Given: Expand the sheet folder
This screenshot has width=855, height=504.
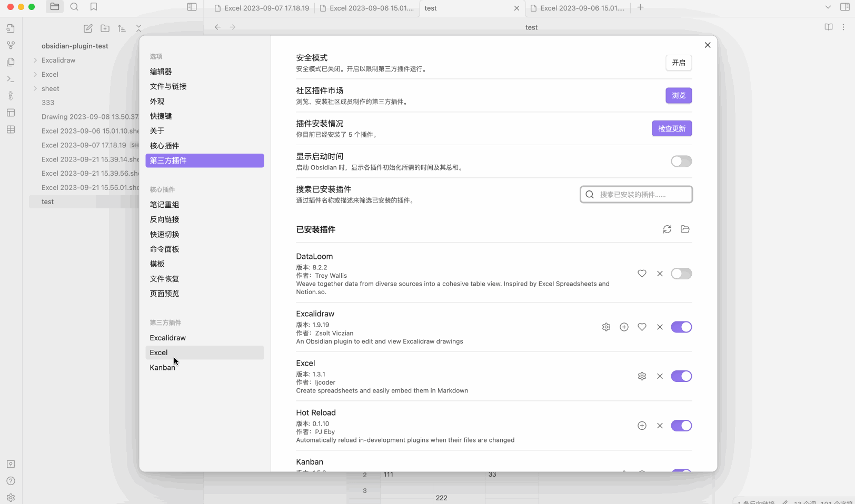Looking at the screenshot, I should pos(35,88).
